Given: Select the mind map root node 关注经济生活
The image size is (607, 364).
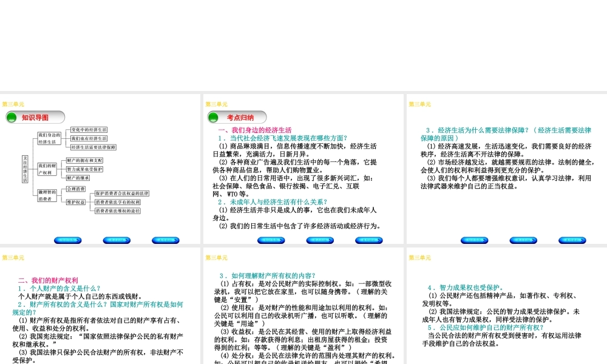Looking at the screenshot, I should (x=25, y=169).
